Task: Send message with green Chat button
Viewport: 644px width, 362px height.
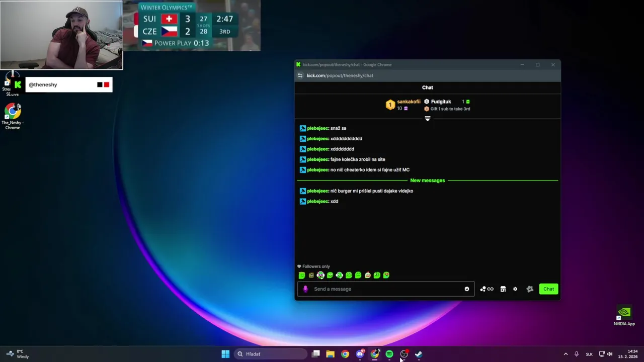Action: click(549, 289)
